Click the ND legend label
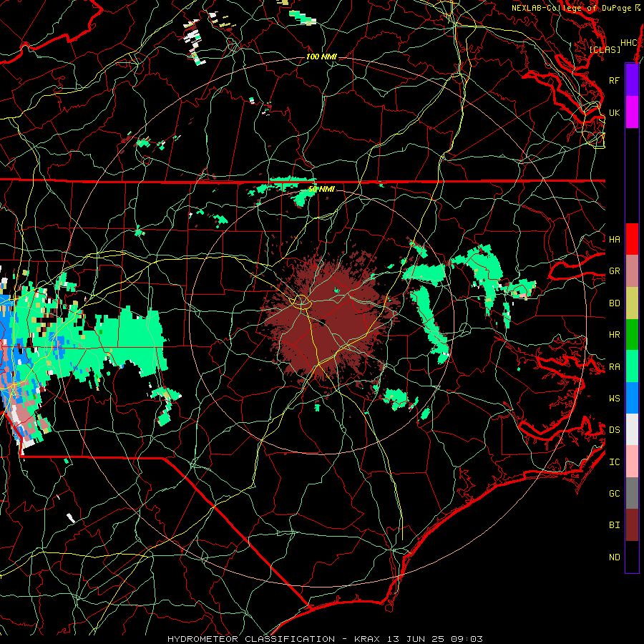The width and height of the screenshot is (644, 644). coord(614,557)
